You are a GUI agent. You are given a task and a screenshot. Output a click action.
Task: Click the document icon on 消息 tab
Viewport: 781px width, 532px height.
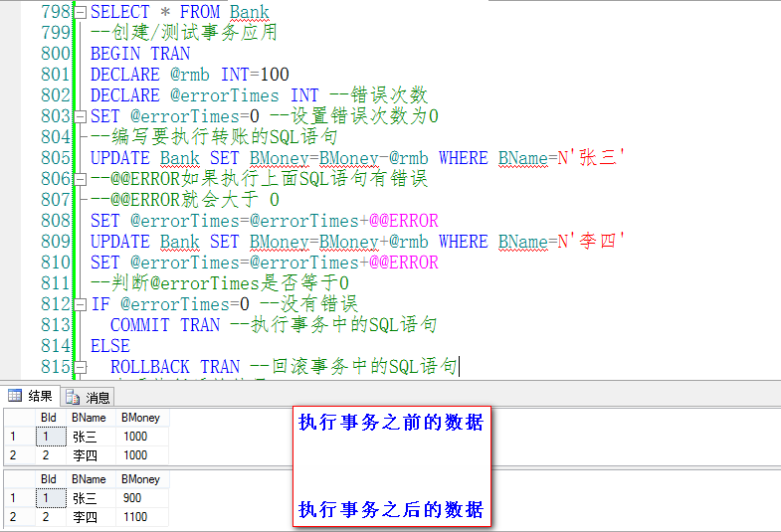pos(73,397)
